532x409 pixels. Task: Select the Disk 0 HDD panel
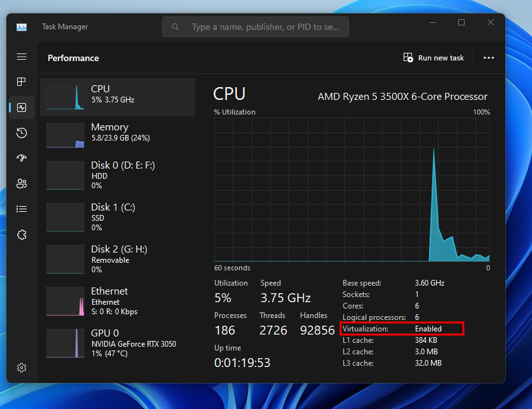coord(118,174)
